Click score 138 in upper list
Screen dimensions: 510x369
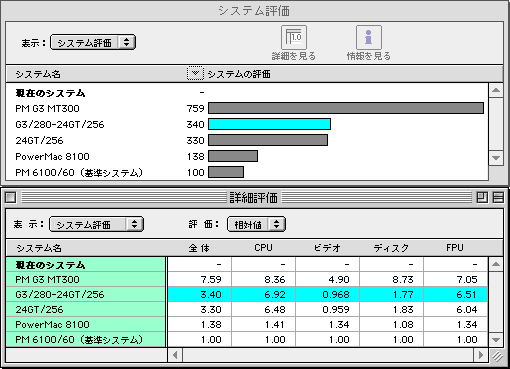pos(195,156)
